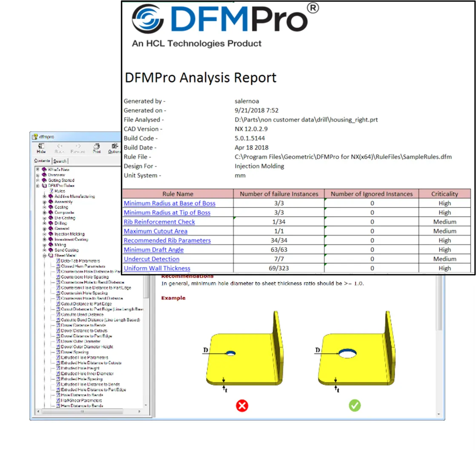Click the green checkmark example icon
Image resolution: width=476 pixels, height=450 pixels.
click(x=355, y=405)
